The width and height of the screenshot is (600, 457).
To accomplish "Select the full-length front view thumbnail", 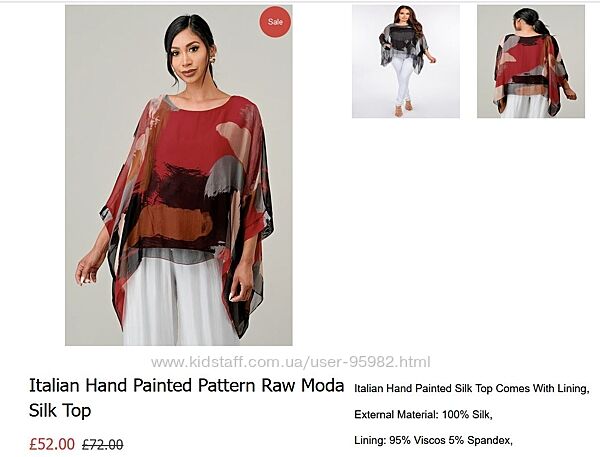I will click(x=406, y=61).
